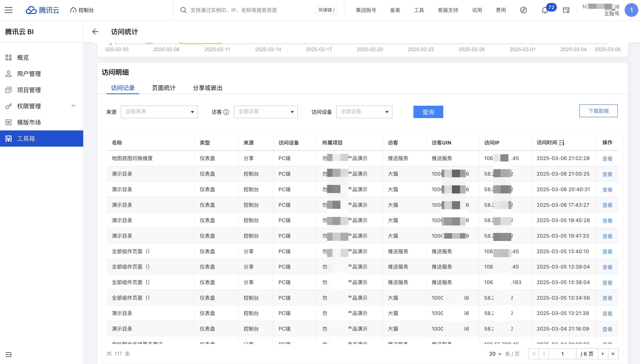This screenshot has height=364, width=640.
Task: Open the 全部设备 device dropdown
Action: point(364,112)
